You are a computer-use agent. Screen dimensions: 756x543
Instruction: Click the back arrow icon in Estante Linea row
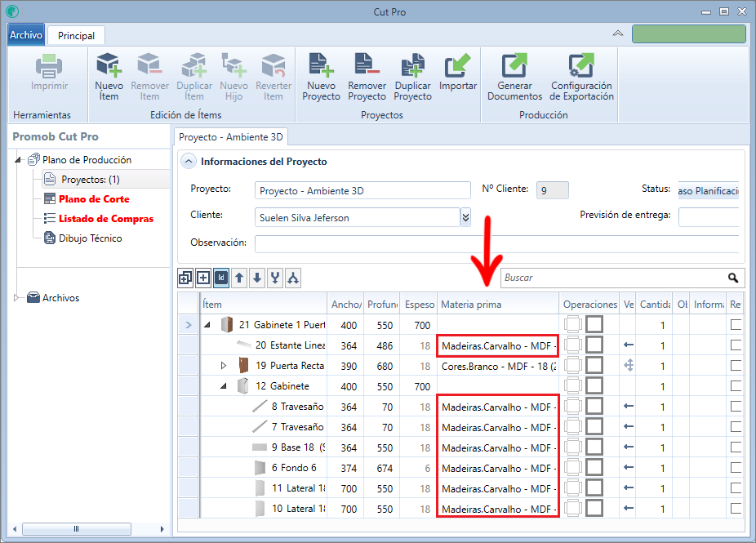click(x=629, y=345)
